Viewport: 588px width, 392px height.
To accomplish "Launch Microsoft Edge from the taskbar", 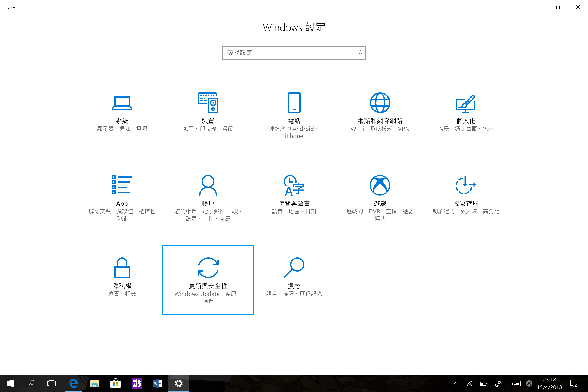I will click(73, 383).
